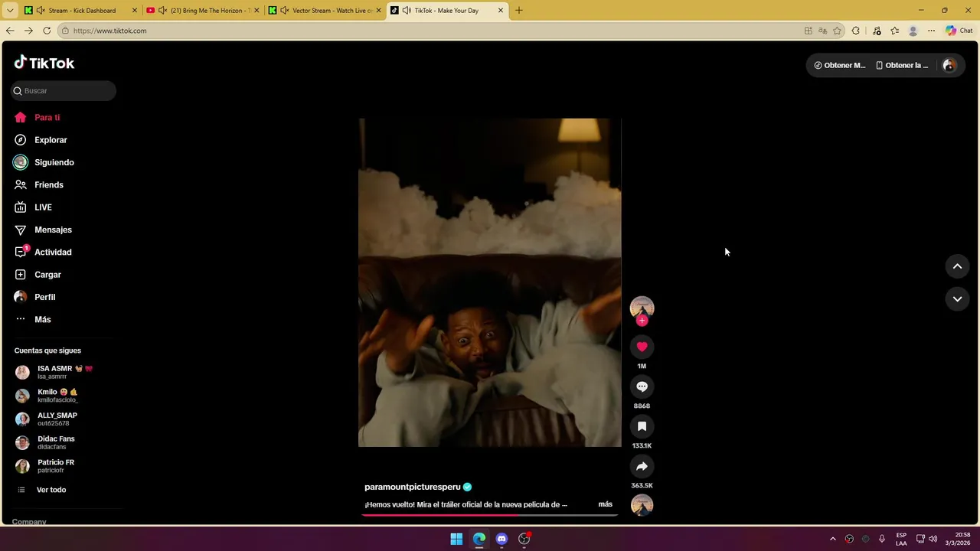This screenshot has width=980, height=551.
Task: Open the Friends section
Action: 38,185
